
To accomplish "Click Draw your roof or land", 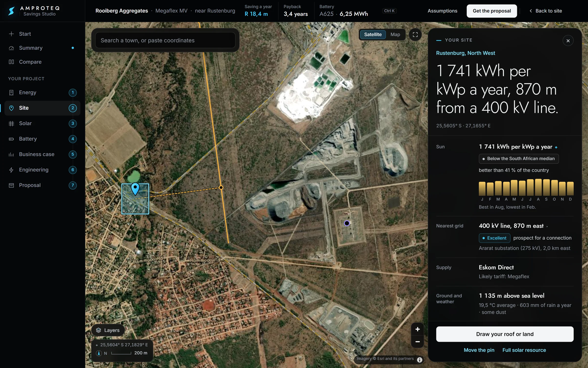I will 504,334.
